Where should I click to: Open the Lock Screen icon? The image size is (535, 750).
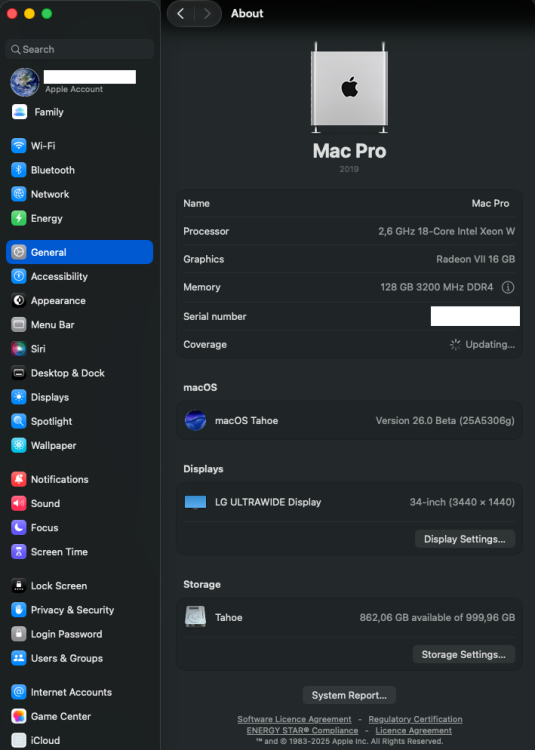pyautogui.click(x=19, y=585)
